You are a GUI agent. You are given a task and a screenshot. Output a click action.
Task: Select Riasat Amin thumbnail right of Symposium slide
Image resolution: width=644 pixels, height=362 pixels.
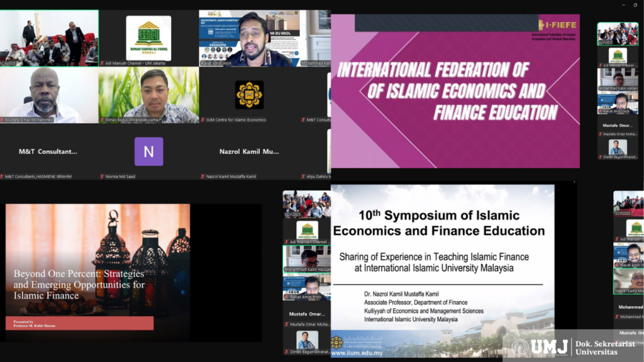click(629, 255)
